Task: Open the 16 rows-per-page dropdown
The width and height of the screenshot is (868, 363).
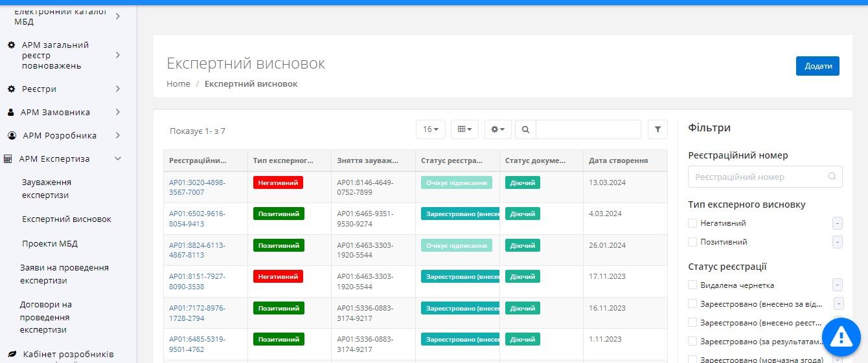Action: (431, 129)
